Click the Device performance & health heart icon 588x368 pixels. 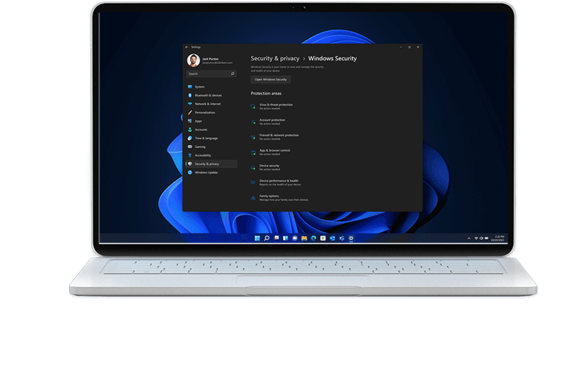pyautogui.click(x=253, y=183)
